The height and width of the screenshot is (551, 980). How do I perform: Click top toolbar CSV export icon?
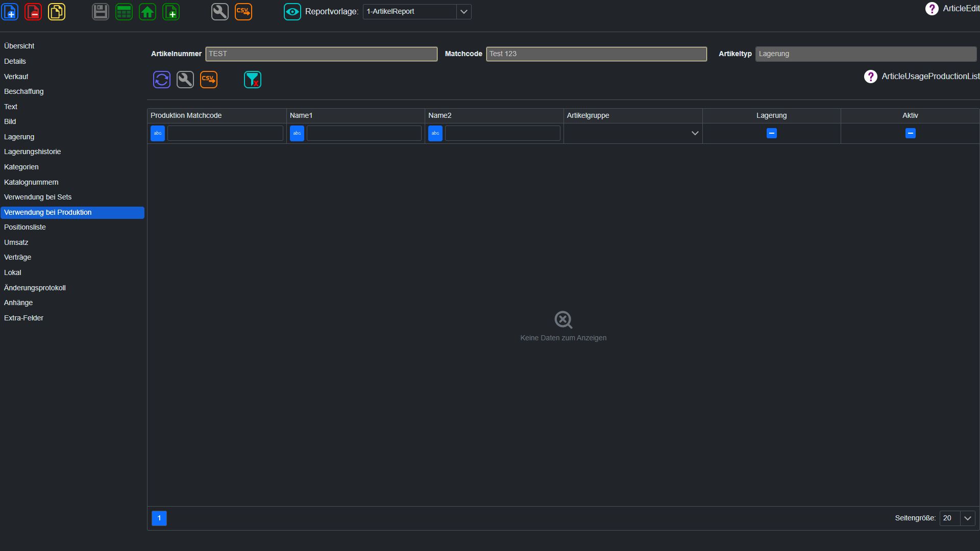coord(243,11)
